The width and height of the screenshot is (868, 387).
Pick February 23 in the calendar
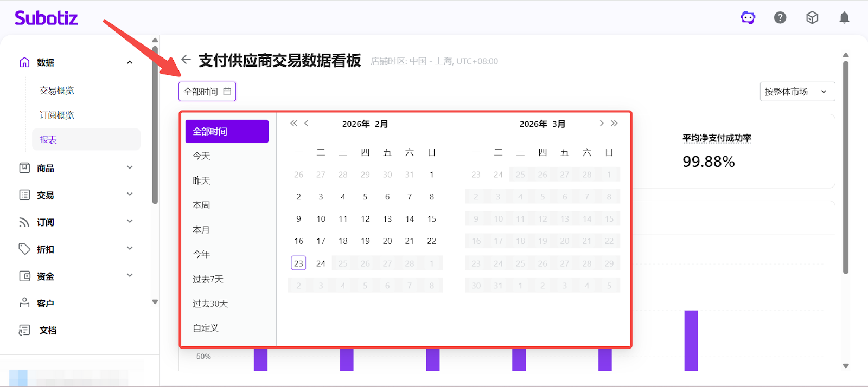(x=298, y=263)
